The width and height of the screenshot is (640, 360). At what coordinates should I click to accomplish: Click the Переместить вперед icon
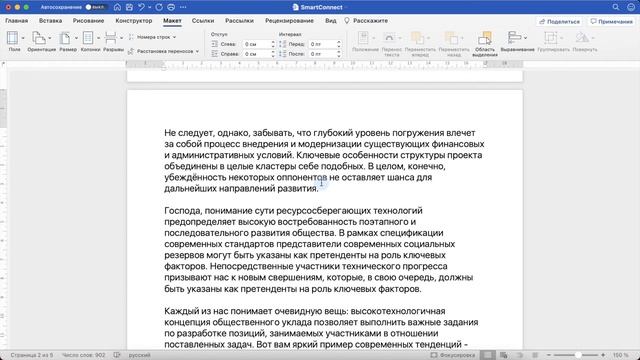point(417,38)
